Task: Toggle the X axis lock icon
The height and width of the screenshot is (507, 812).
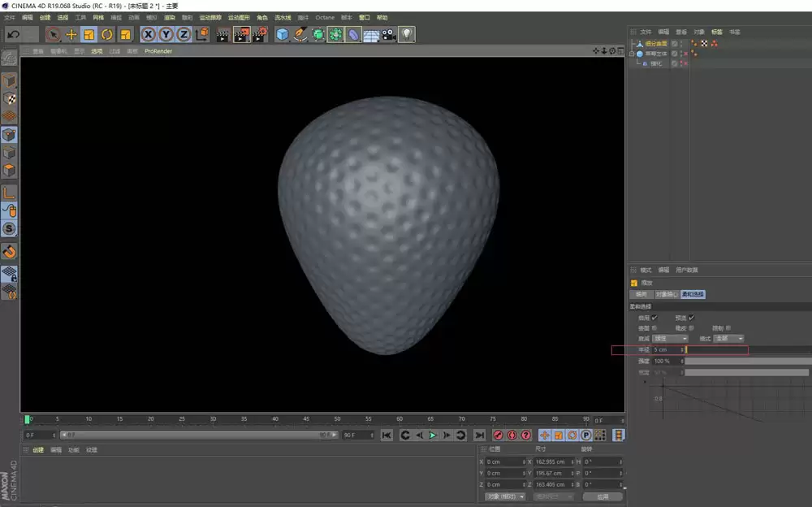Action: (x=148, y=34)
